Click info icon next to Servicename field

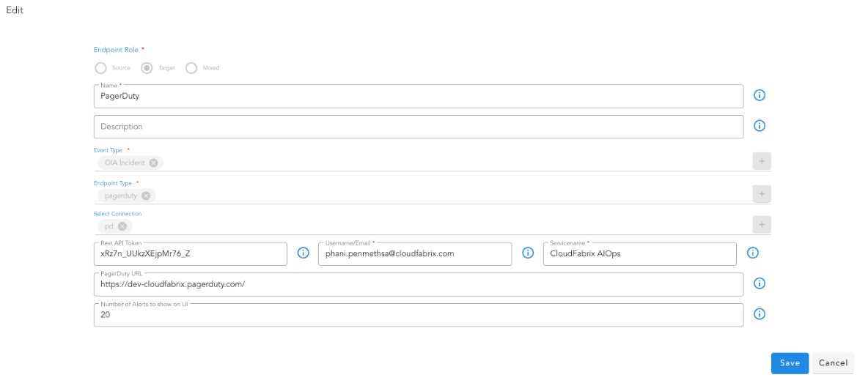[752, 253]
